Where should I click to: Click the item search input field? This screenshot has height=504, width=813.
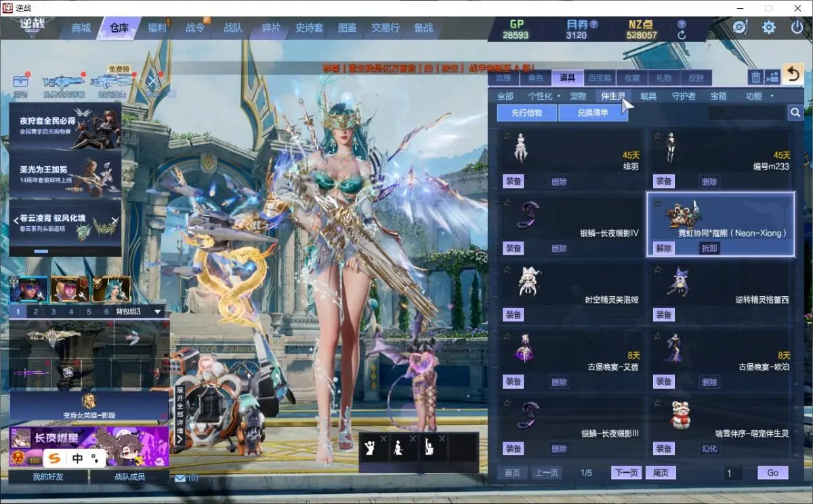pyautogui.click(x=747, y=112)
